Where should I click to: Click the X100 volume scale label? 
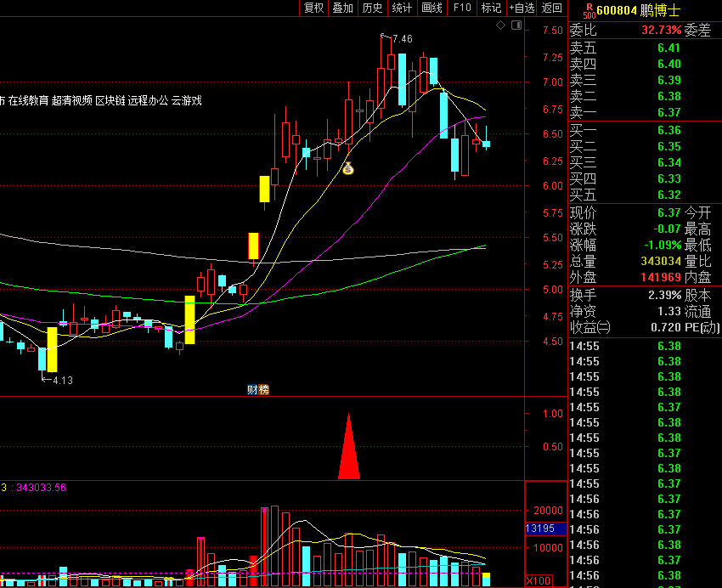point(539,580)
